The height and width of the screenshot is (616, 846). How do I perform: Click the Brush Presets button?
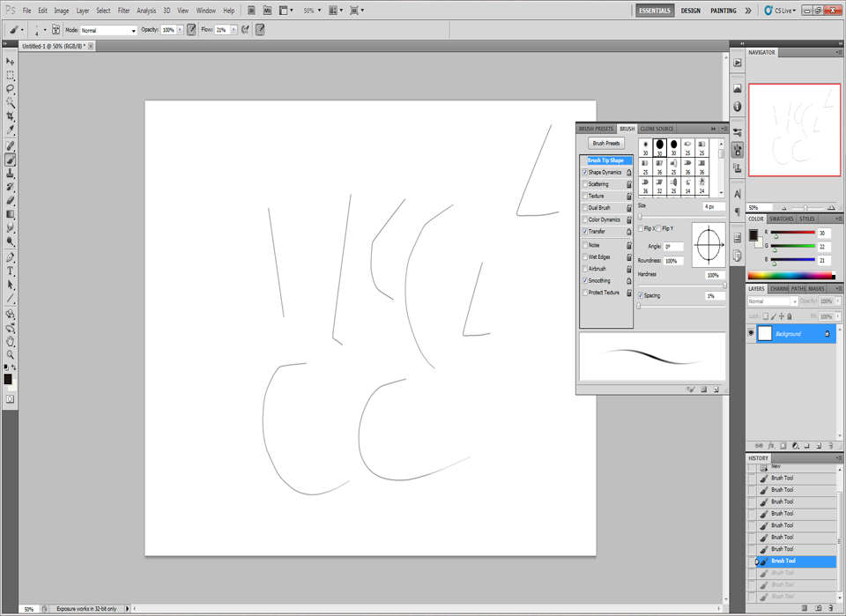coord(606,143)
